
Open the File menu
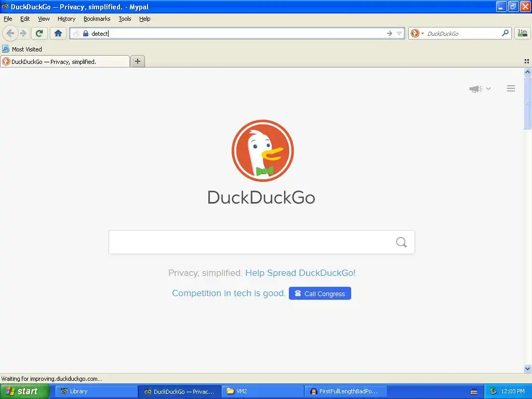pos(8,19)
